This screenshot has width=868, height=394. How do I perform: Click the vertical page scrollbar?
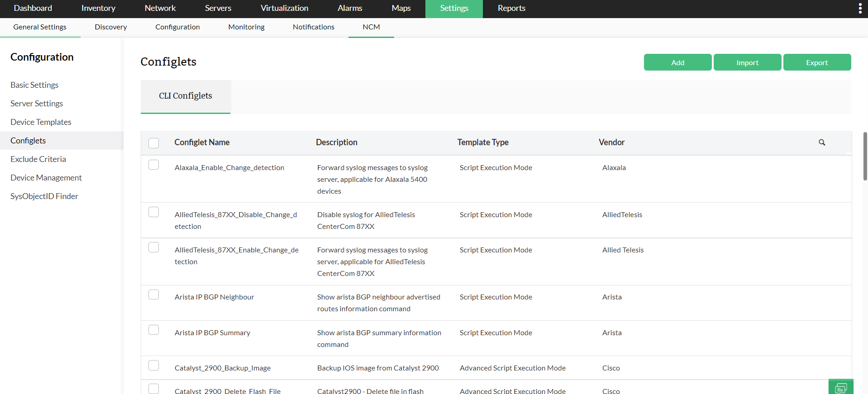coord(865,156)
